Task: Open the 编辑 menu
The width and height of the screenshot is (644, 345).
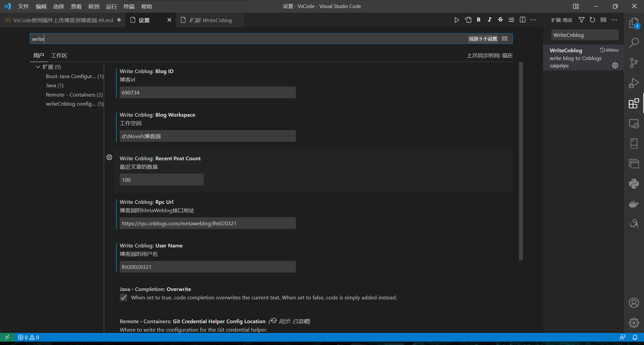Action: click(41, 6)
